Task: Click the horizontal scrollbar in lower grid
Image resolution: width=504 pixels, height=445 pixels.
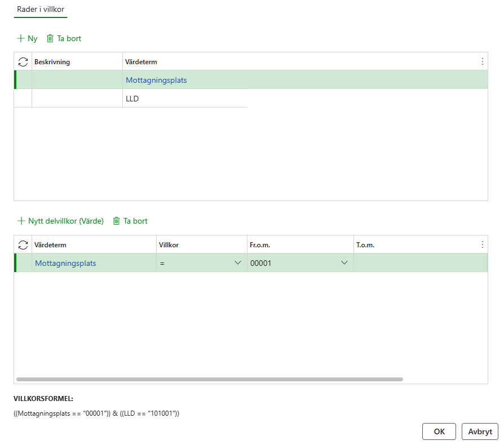Action: (209, 380)
